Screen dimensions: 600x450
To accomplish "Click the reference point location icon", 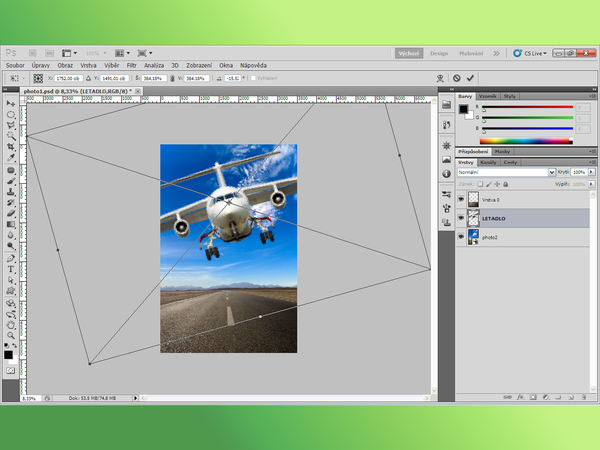I will [x=38, y=77].
